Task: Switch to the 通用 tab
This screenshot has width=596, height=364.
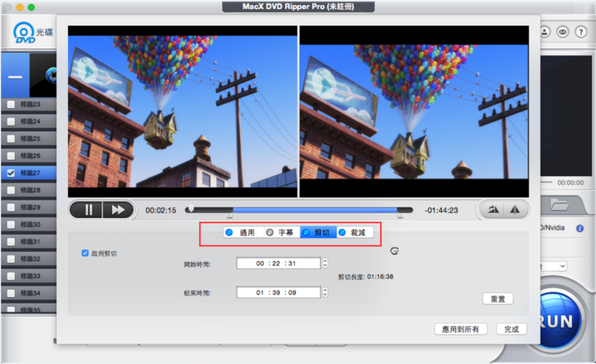Action: 244,232
